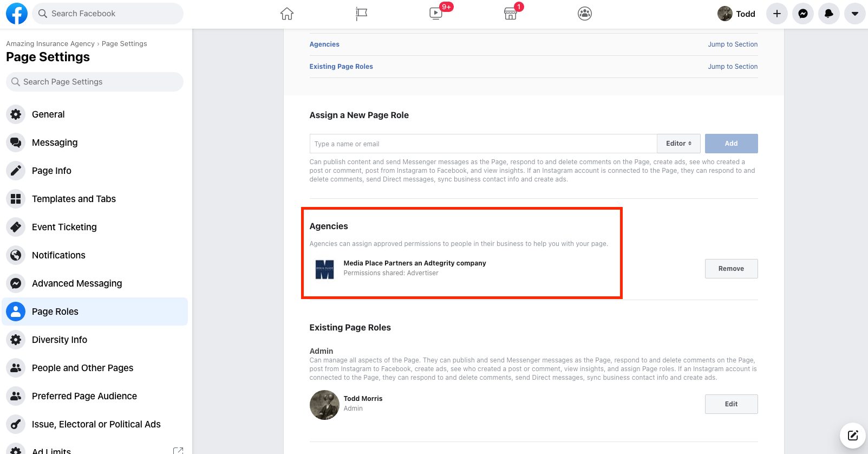Open the Account dropdown arrow

tap(855, 14)
